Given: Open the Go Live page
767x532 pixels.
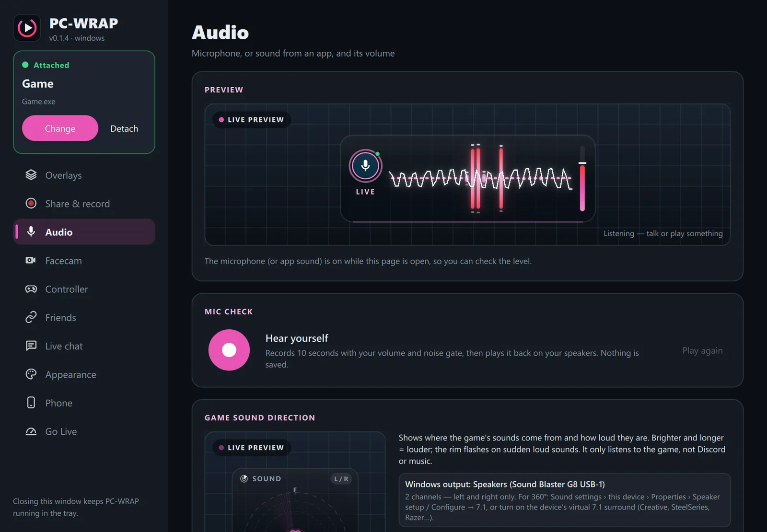Looking at the screenshot, I should [x=84, y=431].
